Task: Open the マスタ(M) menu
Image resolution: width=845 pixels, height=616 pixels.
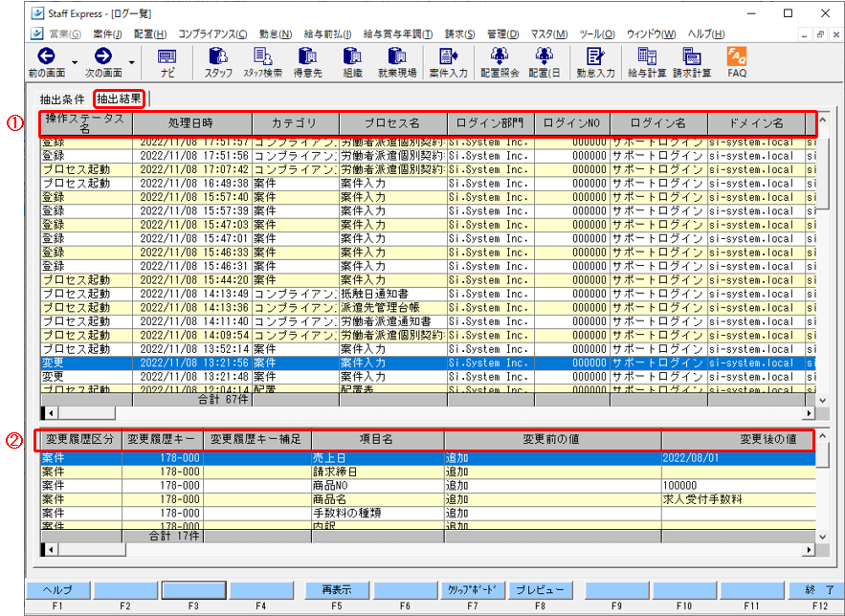Action: [548, 33]
